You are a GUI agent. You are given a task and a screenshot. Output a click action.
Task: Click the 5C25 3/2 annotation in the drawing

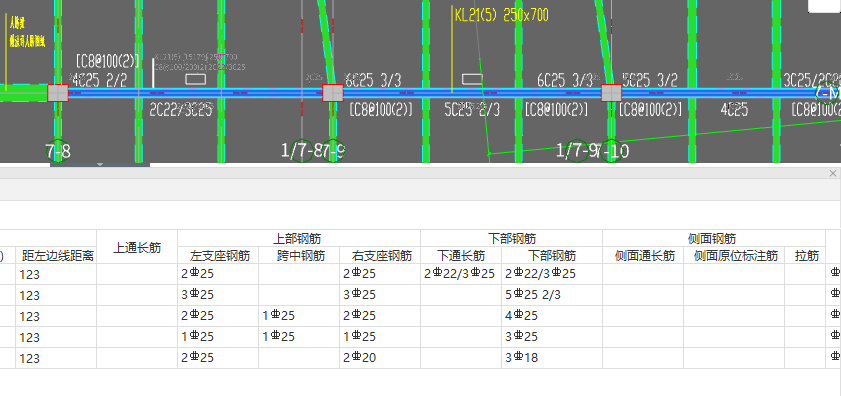[x=650, y=80]
